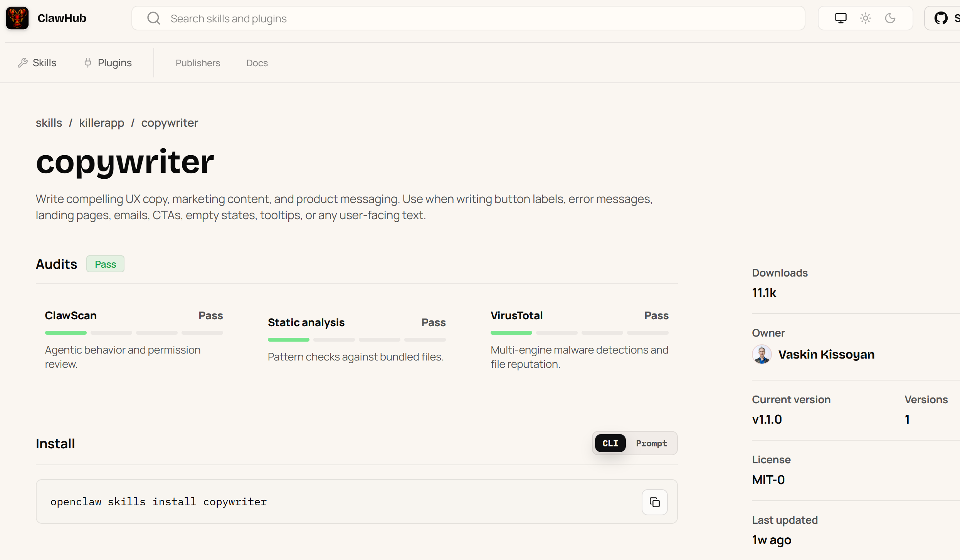Click the Audits section heading
This screenshot has width=960, height=560.
click(x=56, y=264)
